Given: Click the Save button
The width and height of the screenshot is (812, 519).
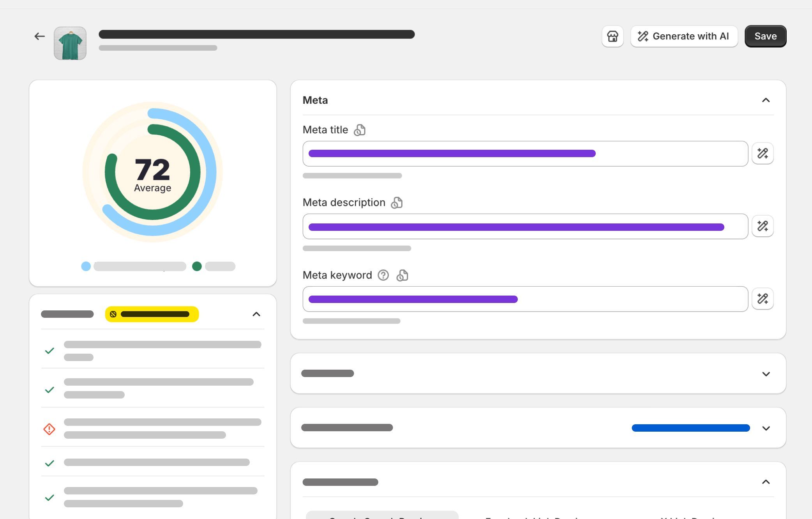Looking at the screenshot, I should click(765, 36).
